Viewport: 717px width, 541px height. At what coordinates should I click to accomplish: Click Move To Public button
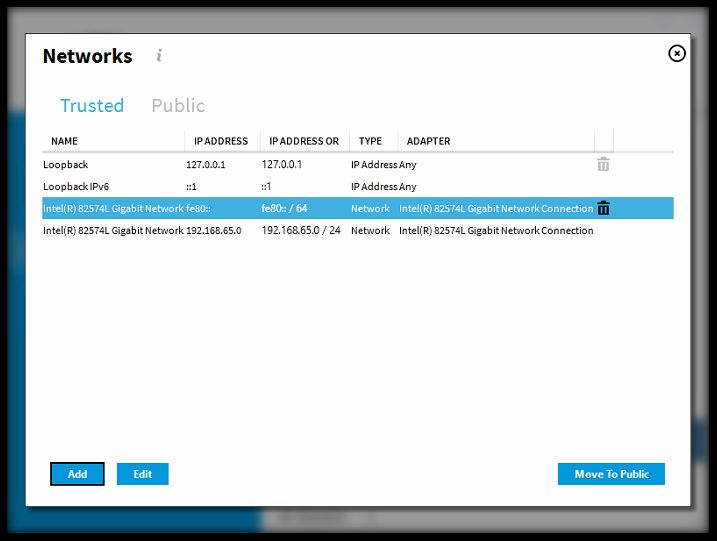coord(611,474)
